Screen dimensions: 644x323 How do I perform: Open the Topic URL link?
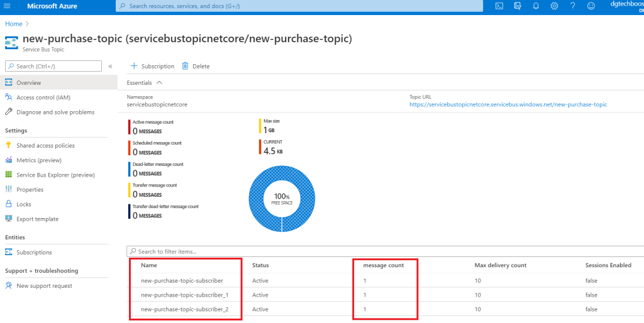pos(508,104)
